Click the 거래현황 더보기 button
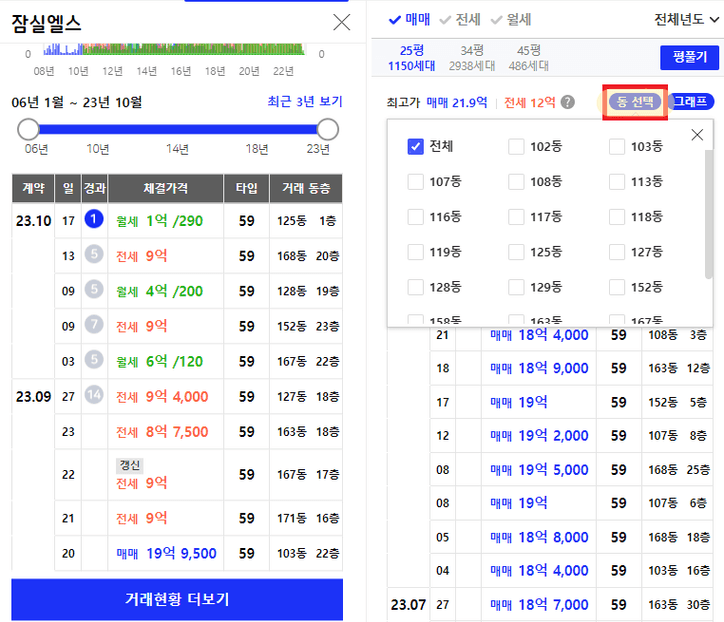Viewport: 724px width, 622px height. [177, 599]
